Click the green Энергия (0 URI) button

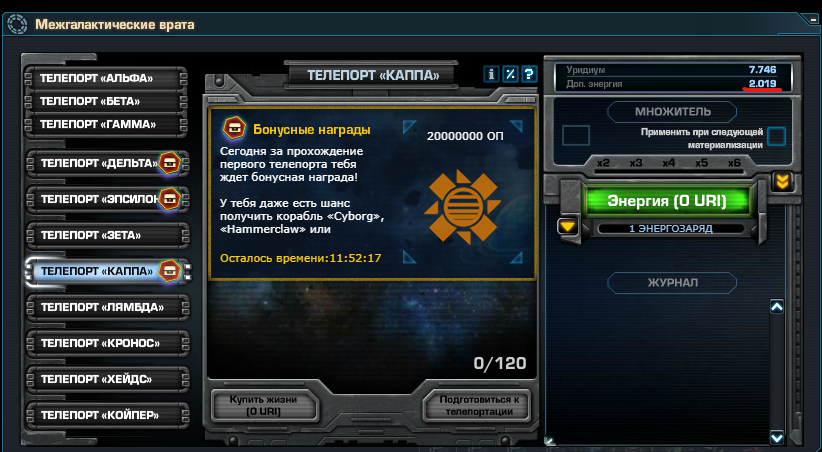point(667,201)
